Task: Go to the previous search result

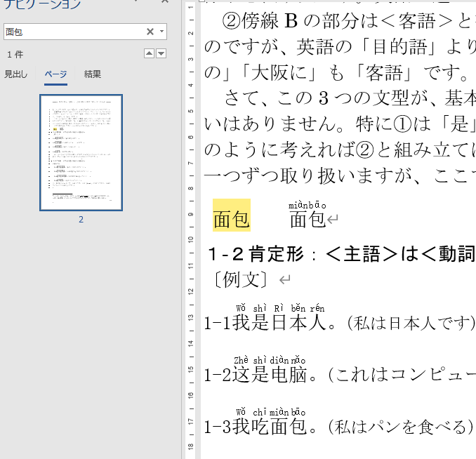Action: click(149, 54)
